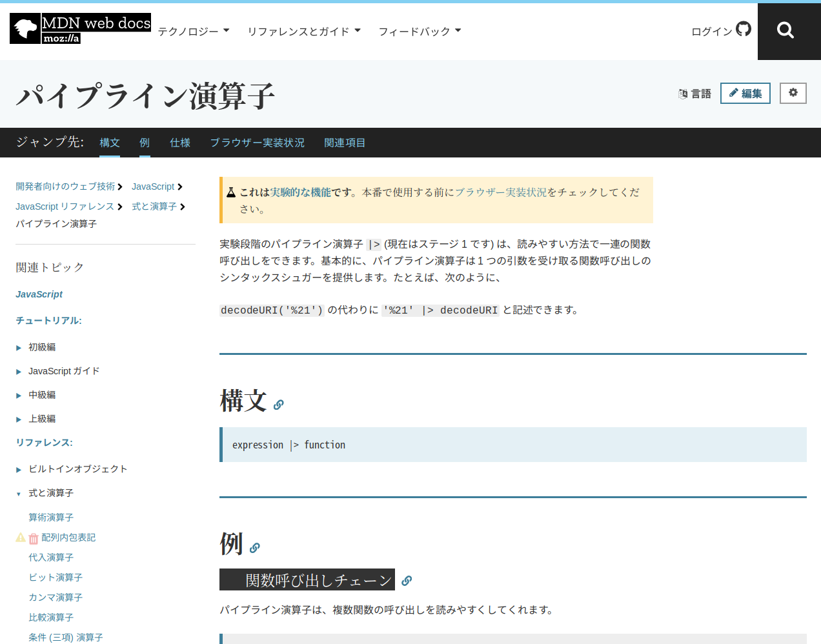This screenshot has height=644, width=821.
Task: Open the 言語 language selector
Action: [694, 94]
